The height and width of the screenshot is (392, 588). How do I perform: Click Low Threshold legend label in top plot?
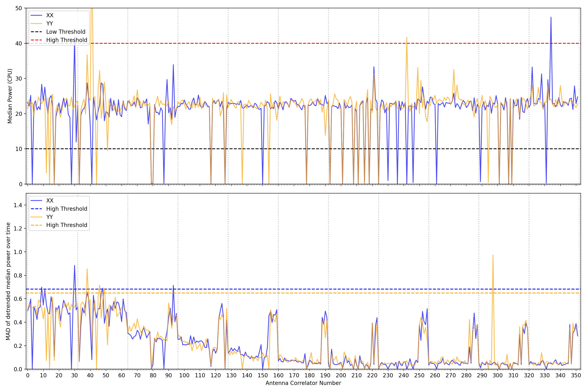click(x=65, y=32)
